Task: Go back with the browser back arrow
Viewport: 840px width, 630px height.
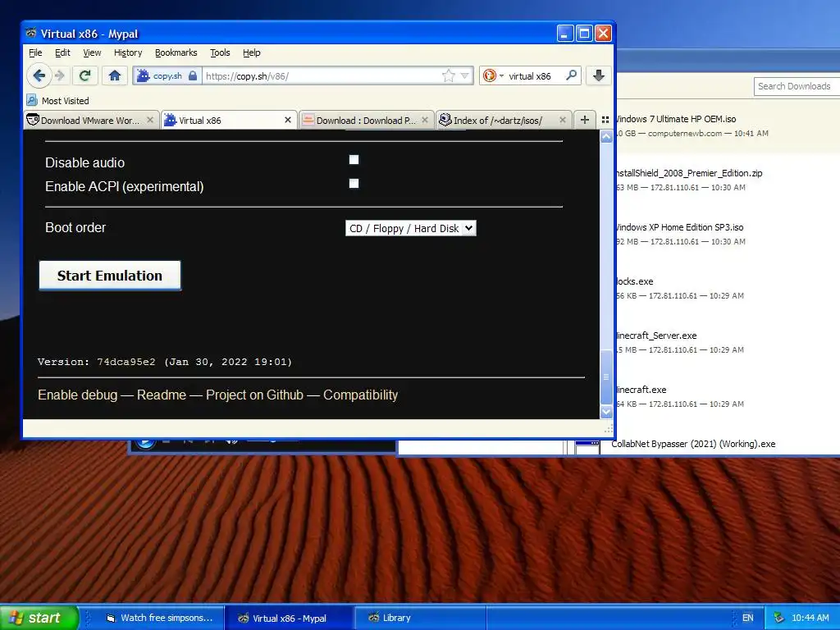Action: pos(39,75)
